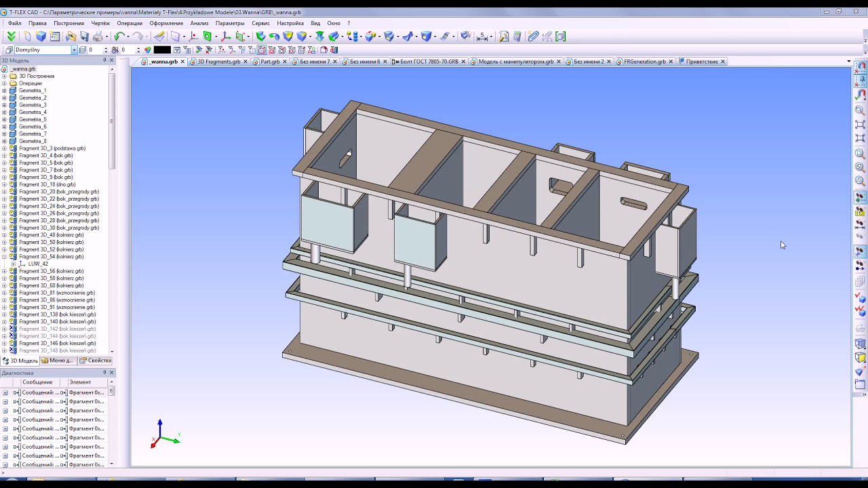This screenshot has height=488, width=868.
Task: Expand the LUW_42 node
Action: click(x=13, y=264)
